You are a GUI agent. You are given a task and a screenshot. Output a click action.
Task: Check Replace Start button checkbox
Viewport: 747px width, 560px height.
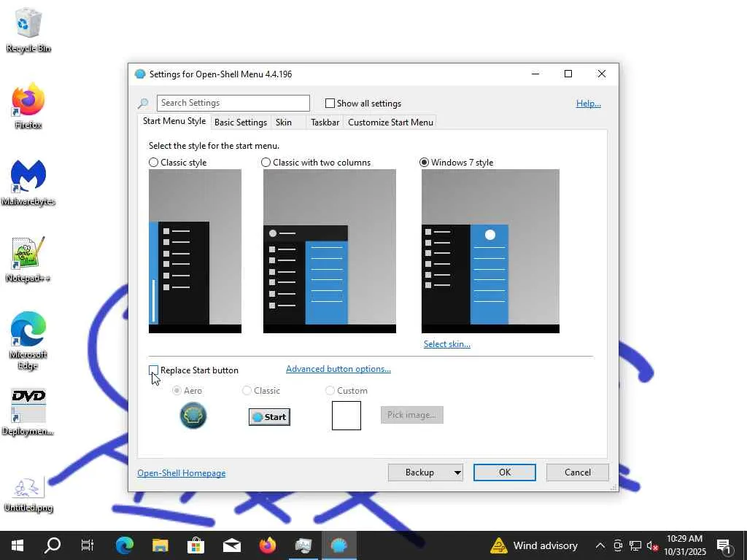[153, 370]
